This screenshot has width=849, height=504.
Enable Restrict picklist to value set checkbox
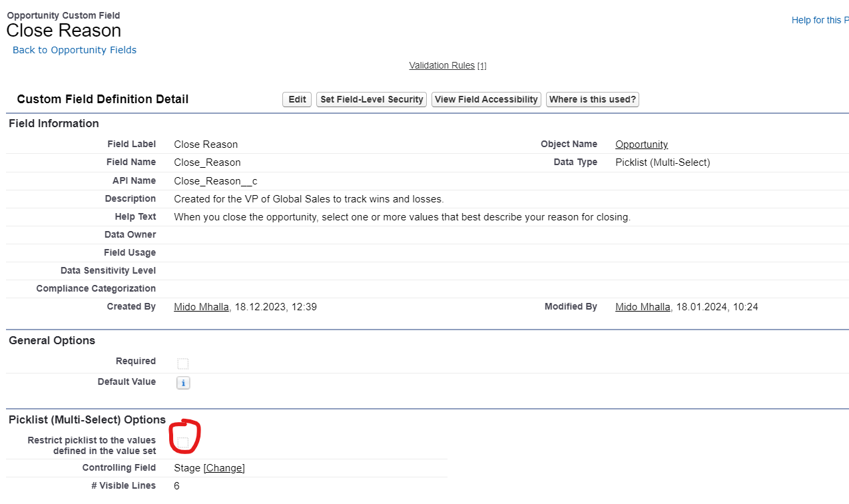(183, 443)
